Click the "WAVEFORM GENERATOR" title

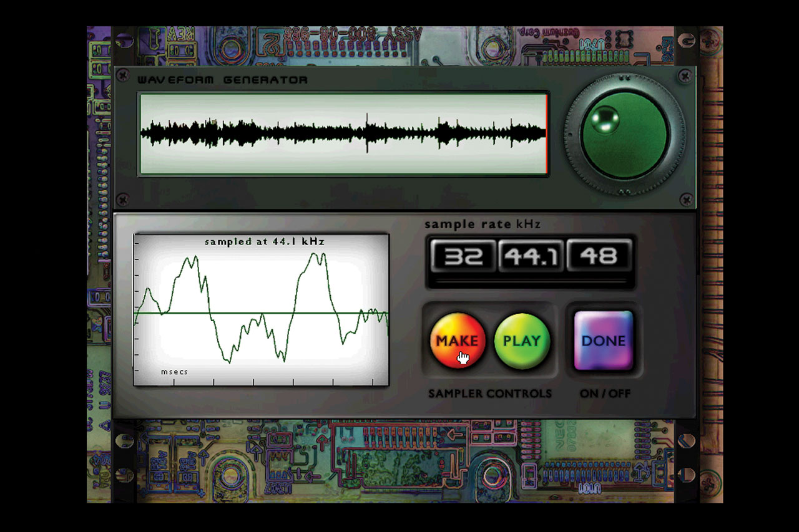coord(222,80)
